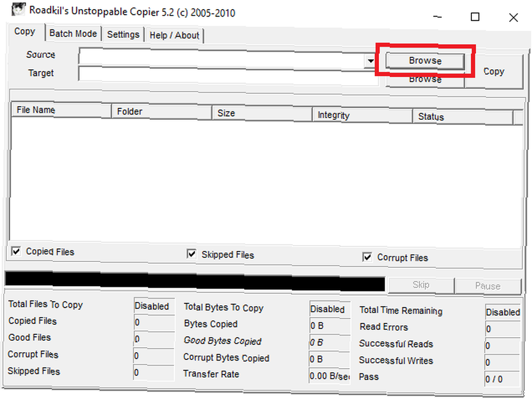Sort by Status column header
Screen dimensions: 532x400
pyautogui.click(x=462, y=117)
